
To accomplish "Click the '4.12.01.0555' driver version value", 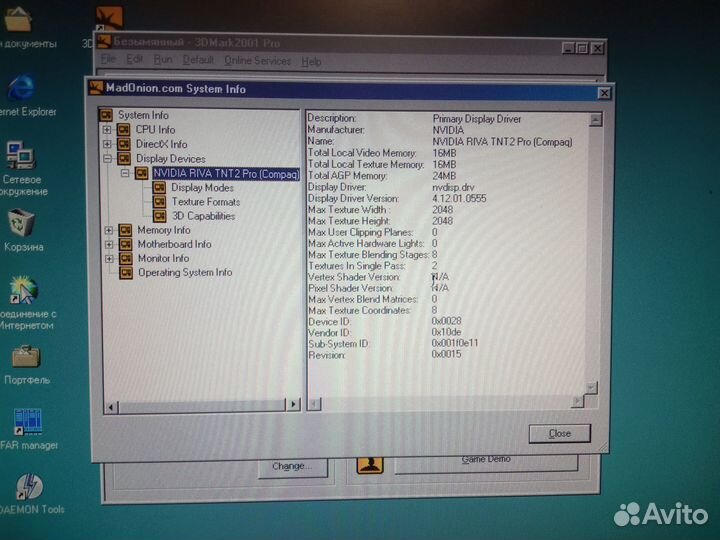I will click(x=459, y=198).
